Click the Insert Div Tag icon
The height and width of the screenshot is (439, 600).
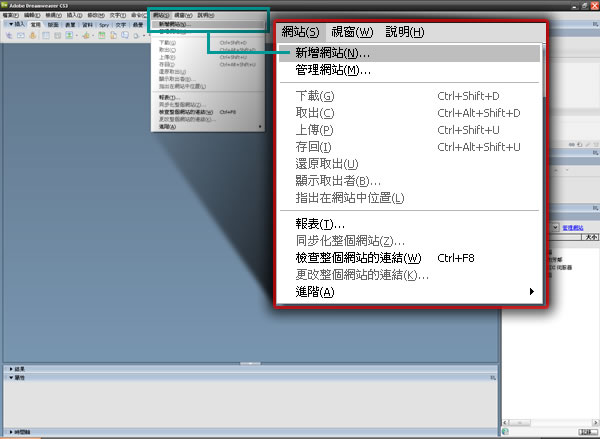pos(57,35)
